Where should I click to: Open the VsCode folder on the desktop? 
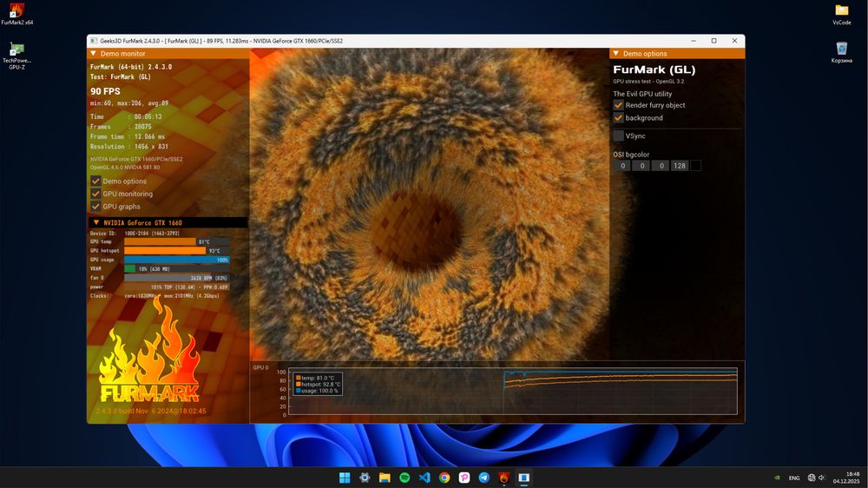click(841, 10)
